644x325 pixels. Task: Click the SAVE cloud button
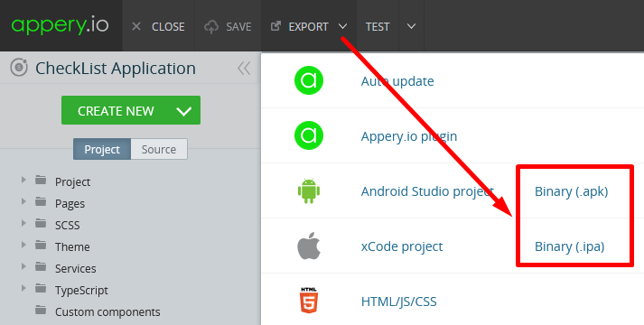(x=228, y=27)
